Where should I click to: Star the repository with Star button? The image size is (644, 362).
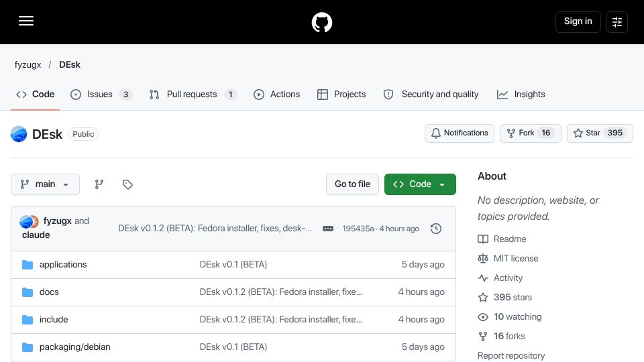(600, 133)
